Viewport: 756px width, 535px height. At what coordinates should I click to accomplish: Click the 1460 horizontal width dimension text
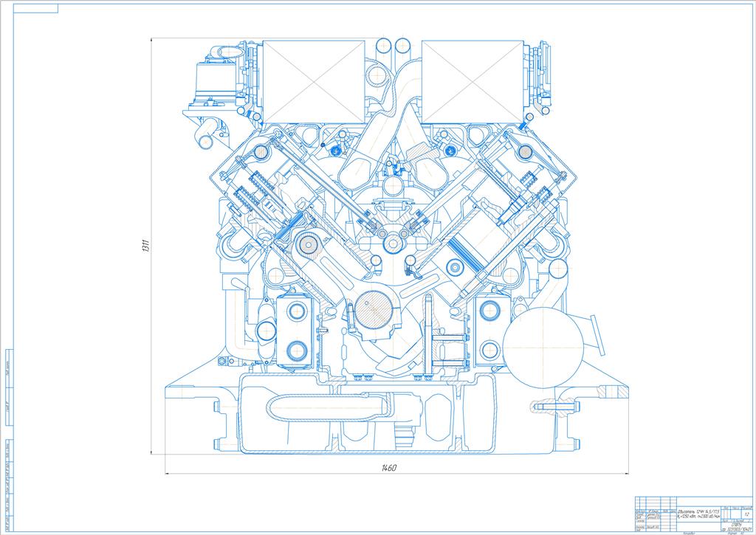[x=389, y=469]
